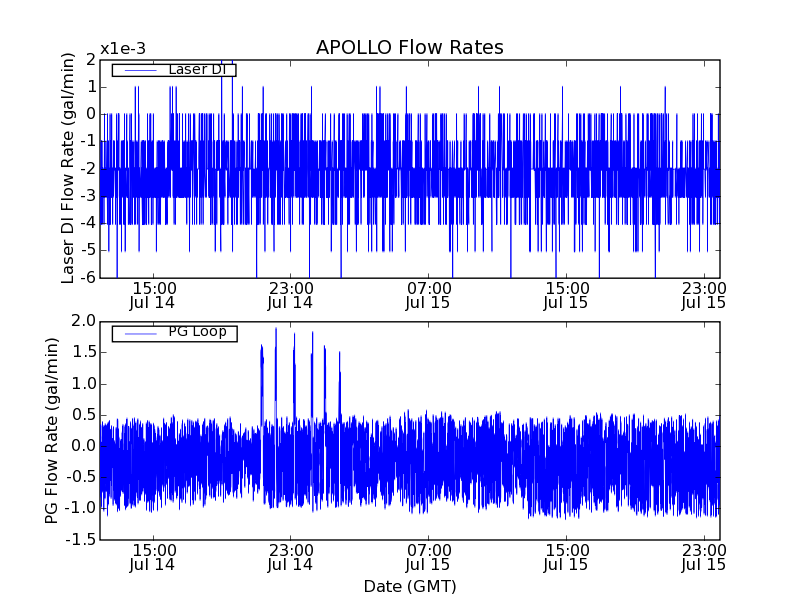Click the x1e-3 scale multiplier label
This screenshot has width=800, height=600.
pos(122,49)
